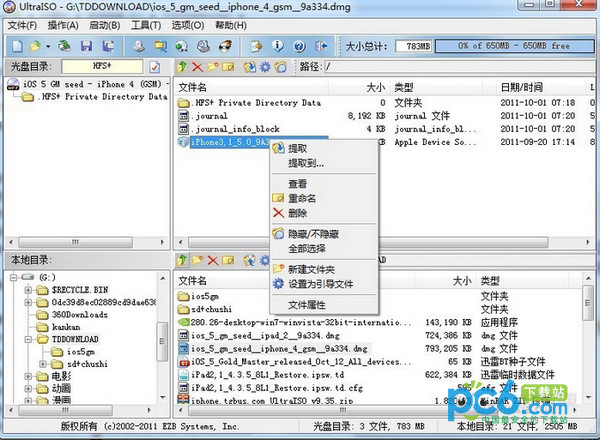This screenshot has width=600, height=440.
Task: Expand the $RECYCLE.BIN folder node
Action: tap(28, 290)
